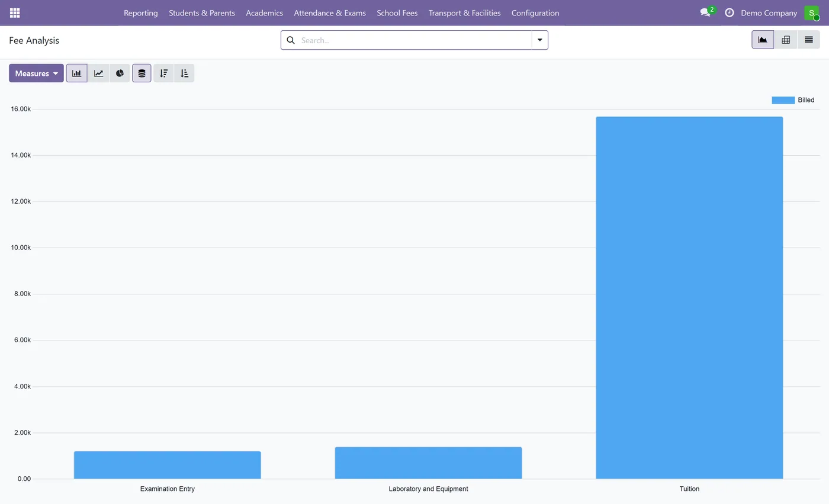This screenshot has height=504, width=829.
Task: Switch to list view
Action: 808,40
